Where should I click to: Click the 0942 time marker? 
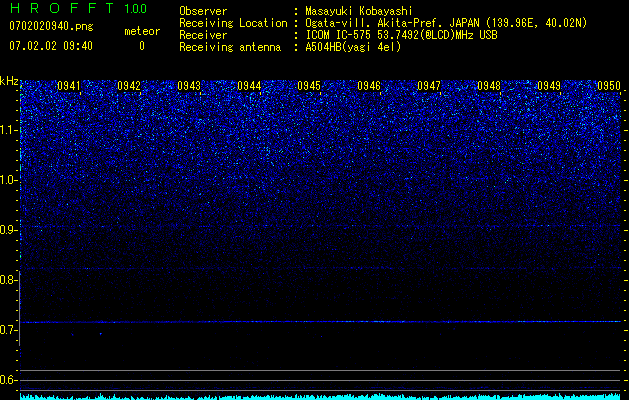(x=129, y=86)
